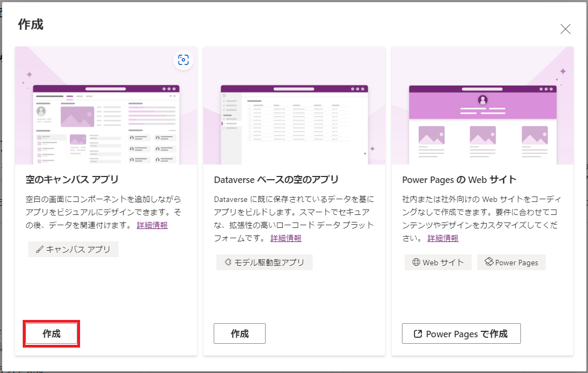Click the pencil icon beside キャンバス アプリ

click(39, 250)
